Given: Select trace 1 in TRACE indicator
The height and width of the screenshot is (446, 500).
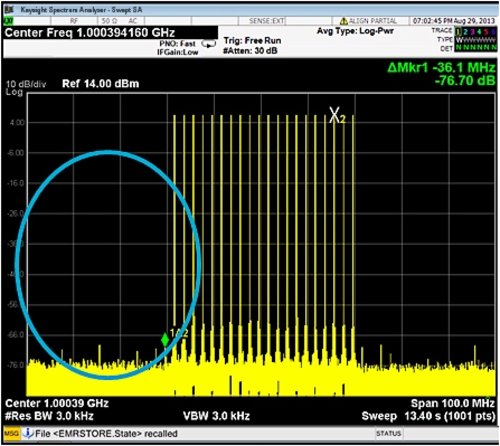Looking at the screenshot, I should pos(459,31).
